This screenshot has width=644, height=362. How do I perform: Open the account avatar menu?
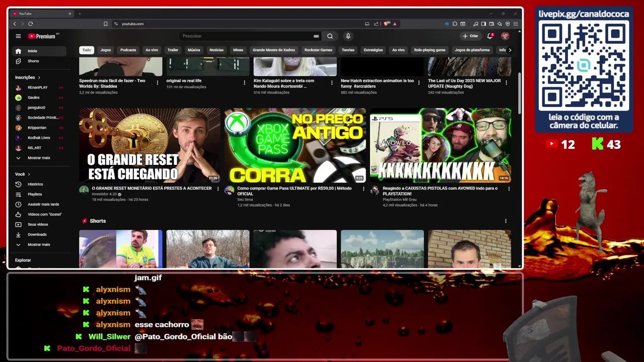click(x=505, y=36)
